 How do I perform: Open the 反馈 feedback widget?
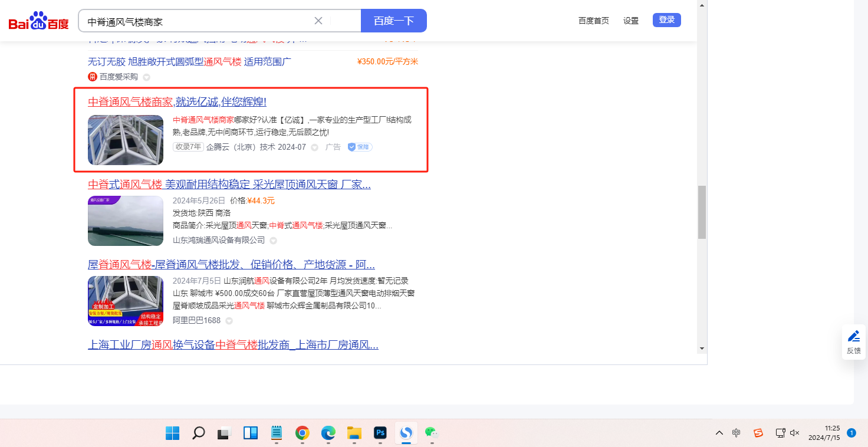tap(853, 342)
